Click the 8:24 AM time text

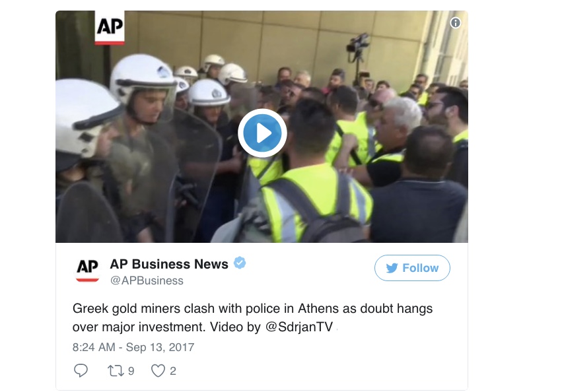click(x=94, y=347)
